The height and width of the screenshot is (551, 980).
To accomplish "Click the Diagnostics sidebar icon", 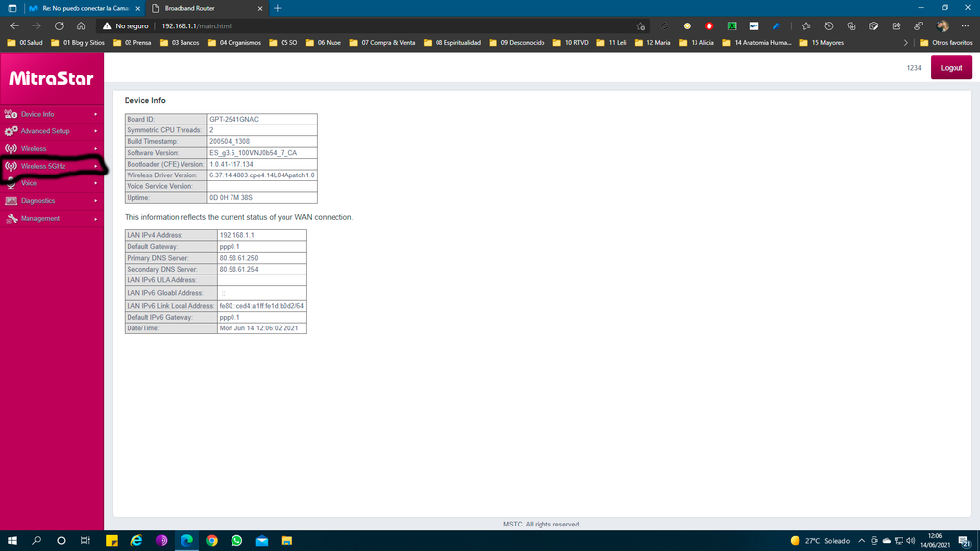I will point(11,201).
